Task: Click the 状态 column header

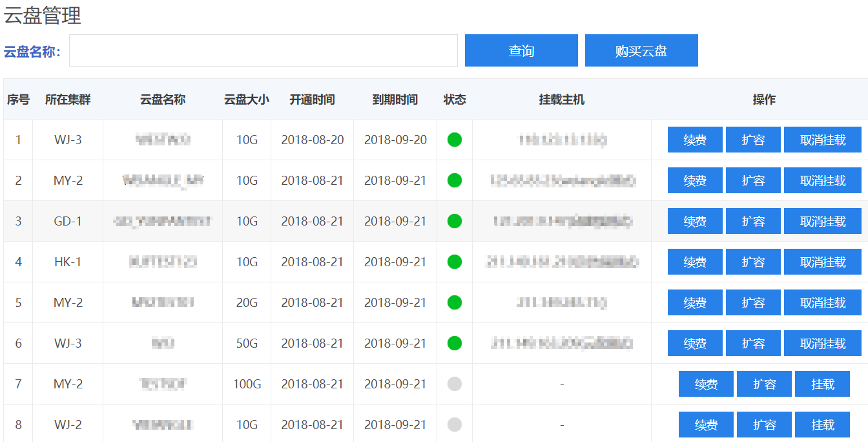Action: point(455,100)
